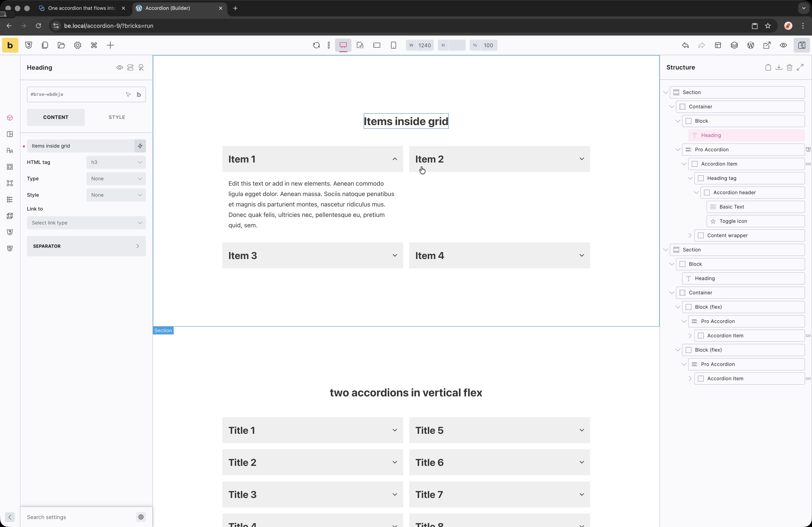Open the Style dropdown
Screen dimensions: 812x527
pos(116,195)
